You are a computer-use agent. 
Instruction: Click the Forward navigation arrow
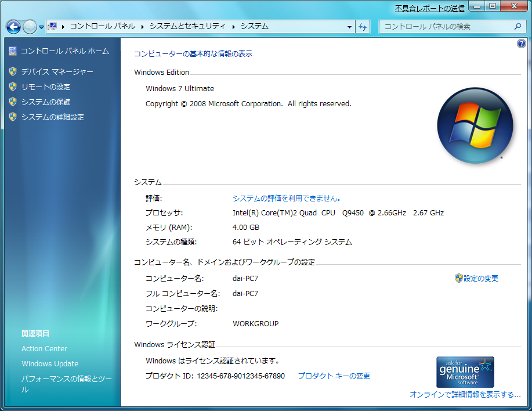coord(30,27)
